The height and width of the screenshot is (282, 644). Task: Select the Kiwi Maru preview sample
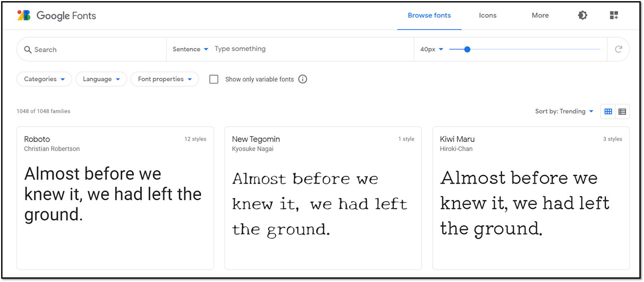(524, 203)
